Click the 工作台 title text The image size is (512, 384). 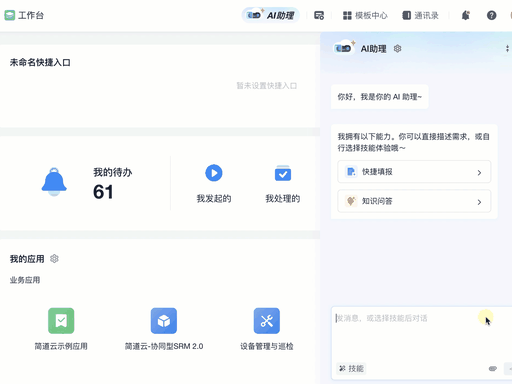pos(31,15)
